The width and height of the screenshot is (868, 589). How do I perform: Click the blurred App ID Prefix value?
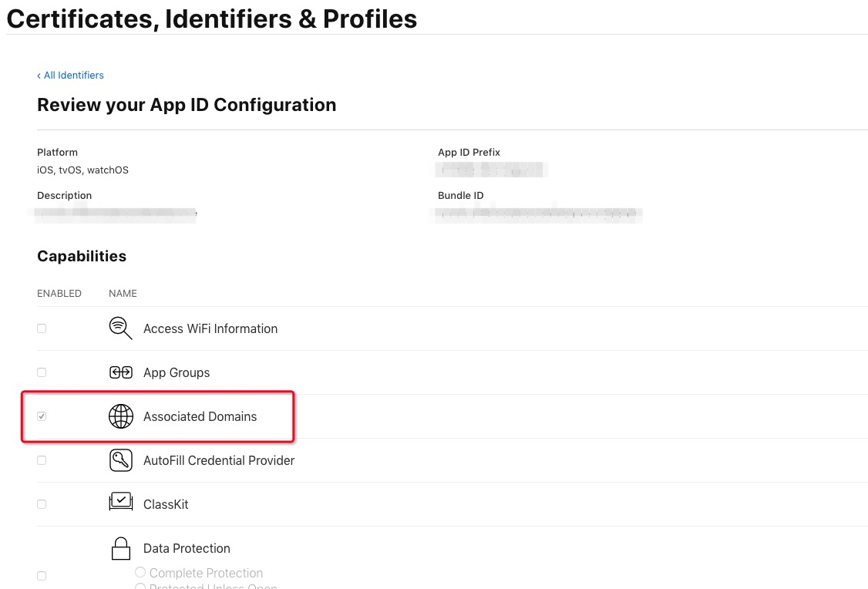pos(490,170)
